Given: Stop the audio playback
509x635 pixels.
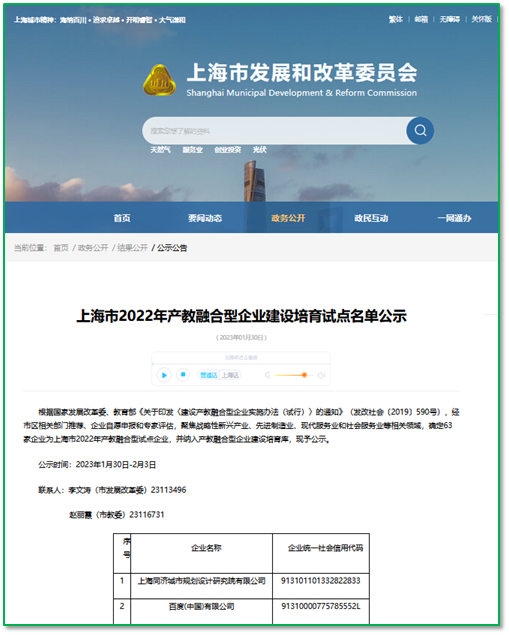Looking at the screenshot, I should click(x=183, y=375).
